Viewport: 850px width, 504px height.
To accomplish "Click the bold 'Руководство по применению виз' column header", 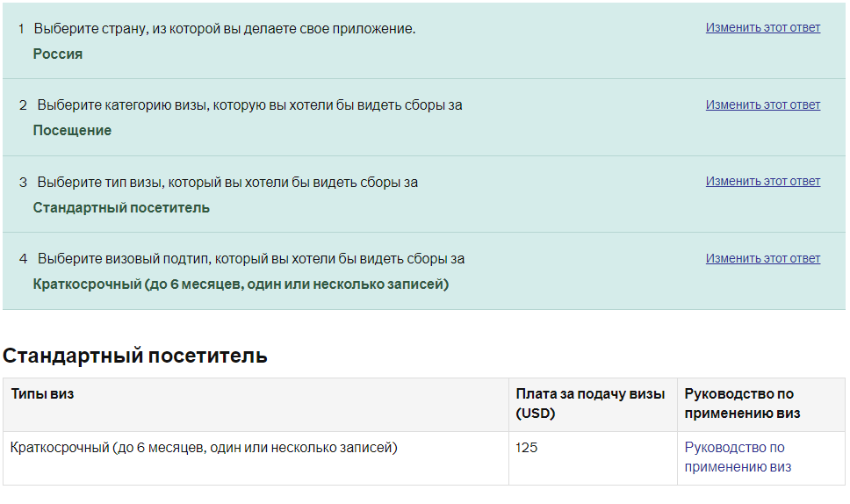I will [x=742, y=404].
